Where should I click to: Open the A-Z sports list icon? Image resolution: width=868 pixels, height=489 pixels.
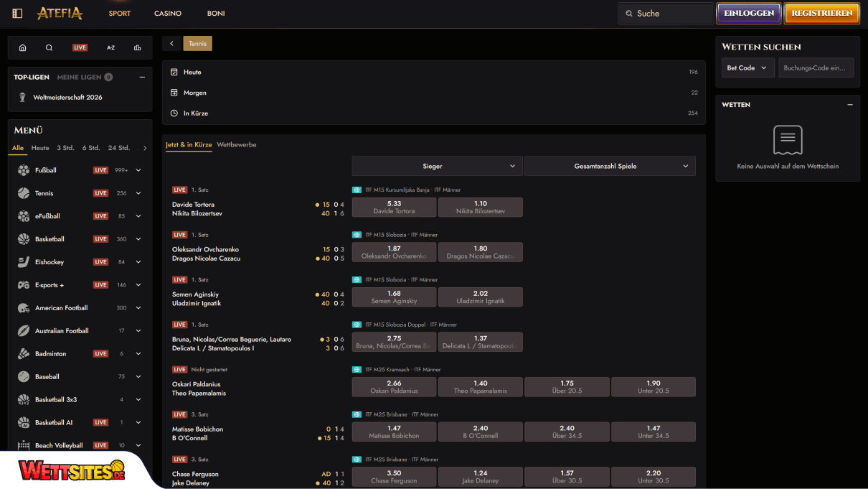110,48
